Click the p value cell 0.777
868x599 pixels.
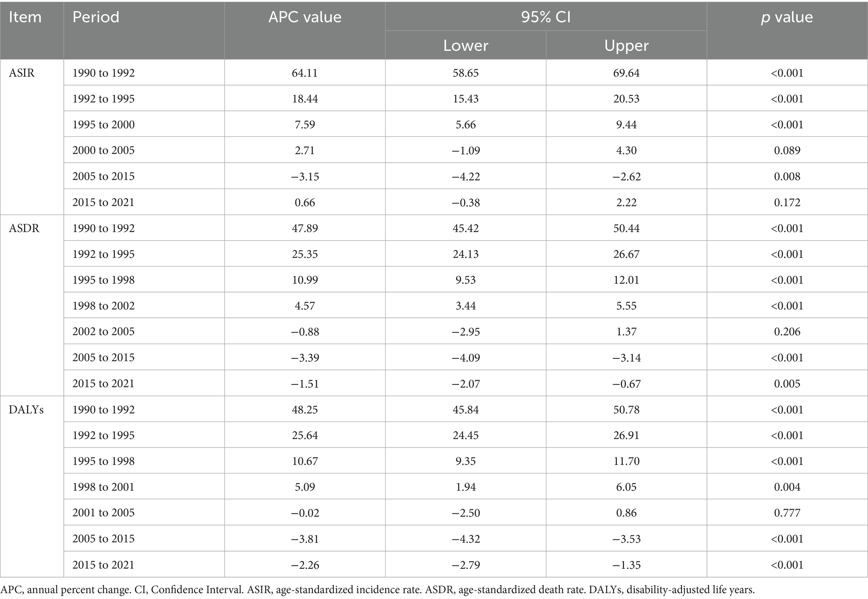point(787,513)
